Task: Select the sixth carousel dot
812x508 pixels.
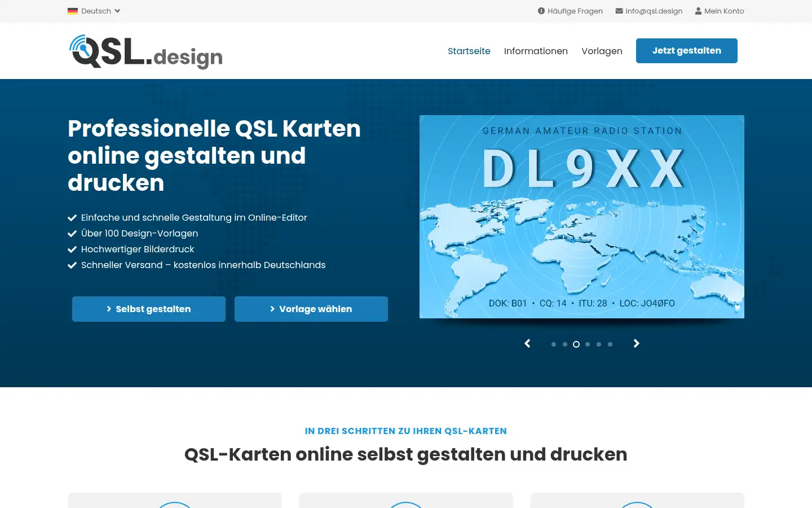Action: [610, 344]
